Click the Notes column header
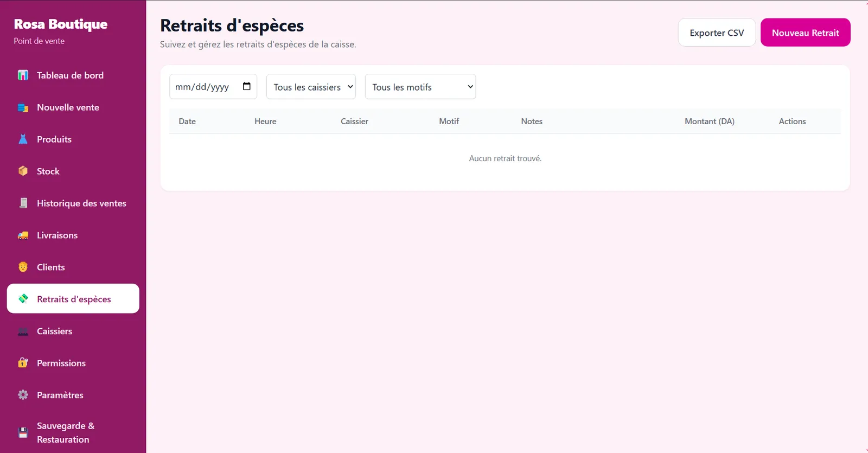This screenshot has height=453, width=868. tap(532, 122)
